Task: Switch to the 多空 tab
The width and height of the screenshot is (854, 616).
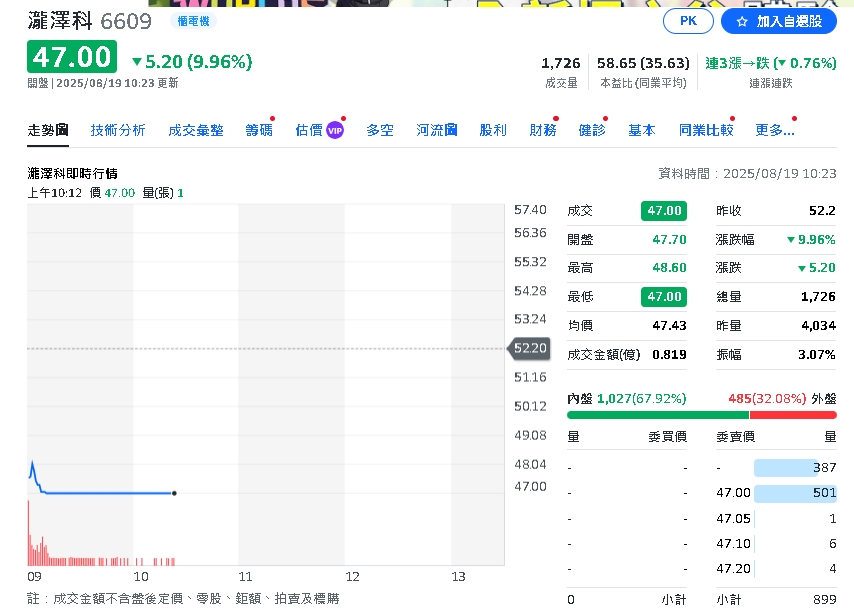Action: 379,129
